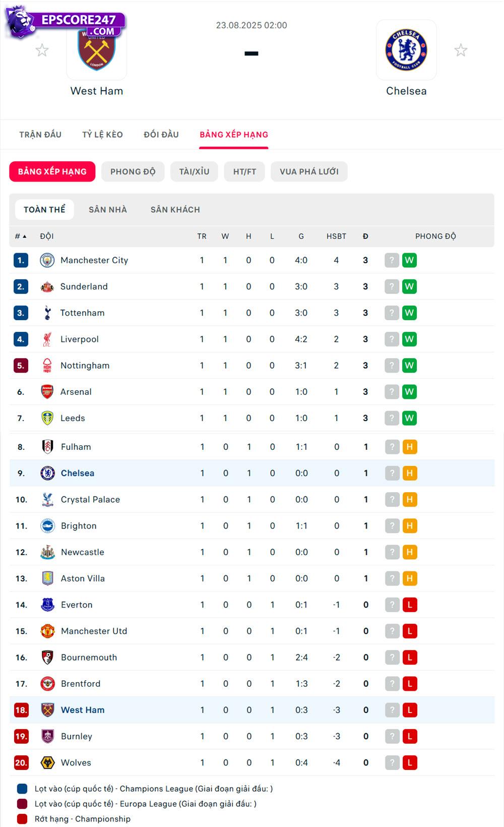Toggle favorite star beside Chelsea
Viewport: 504px width, 827px height.
(x=461, y=50)
